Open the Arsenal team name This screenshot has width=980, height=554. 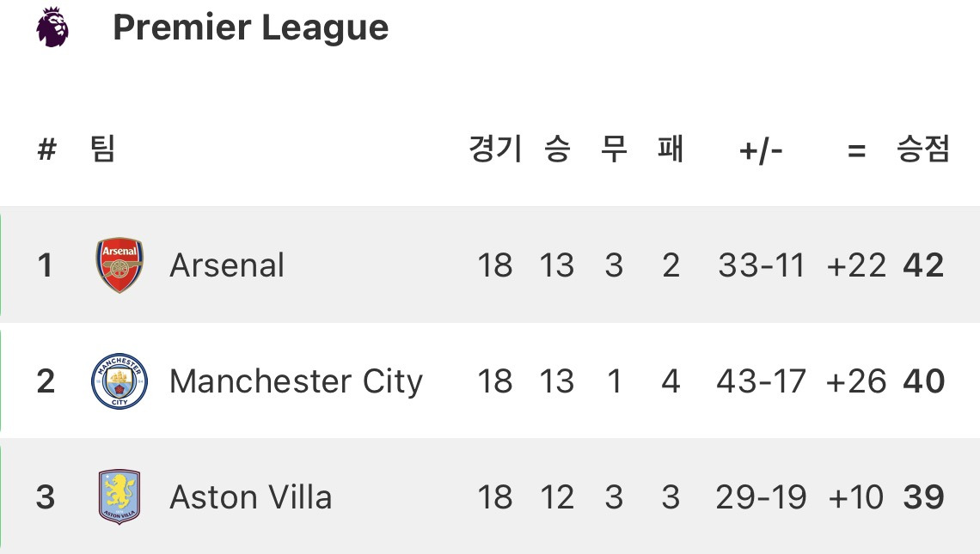click(x=227, y=265)
